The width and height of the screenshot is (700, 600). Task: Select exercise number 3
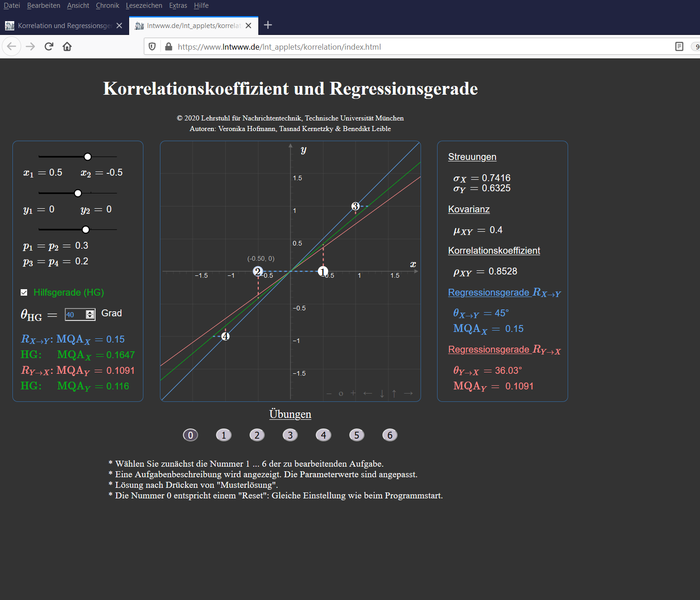(290, 435)
